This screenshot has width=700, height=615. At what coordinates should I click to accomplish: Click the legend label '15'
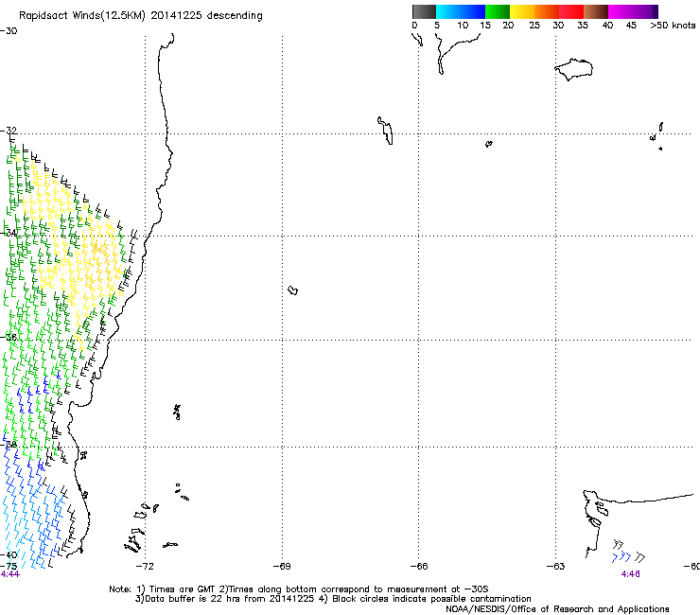485,26
